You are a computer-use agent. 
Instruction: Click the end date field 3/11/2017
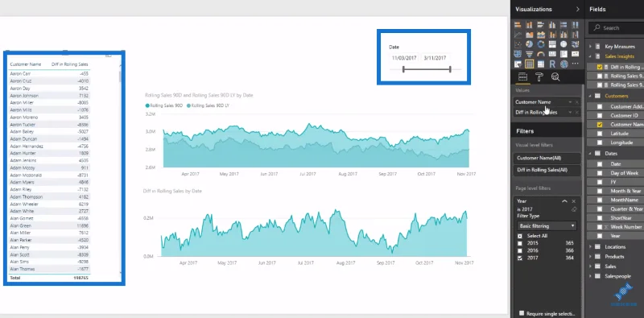pos(436,58)
